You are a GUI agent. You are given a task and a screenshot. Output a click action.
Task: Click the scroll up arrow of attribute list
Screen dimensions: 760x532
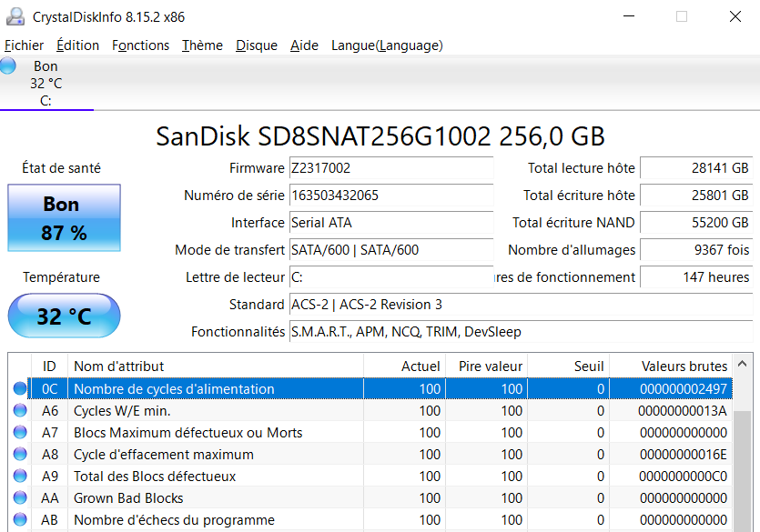click(x=743, y=364)
